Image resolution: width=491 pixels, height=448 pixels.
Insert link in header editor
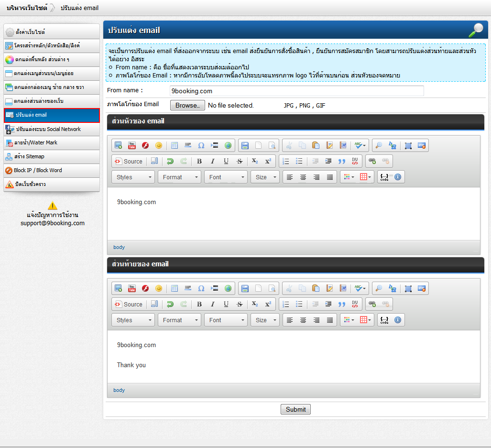372,161
